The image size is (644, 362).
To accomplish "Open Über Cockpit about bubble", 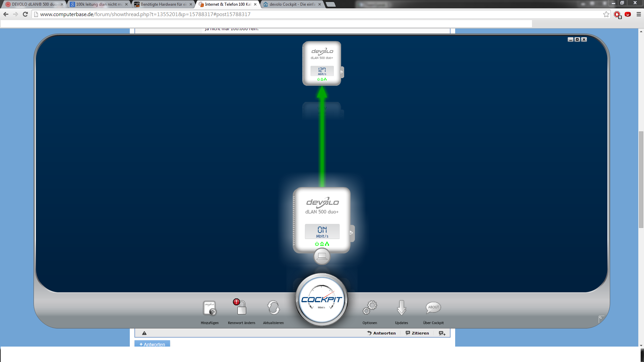I will point(433,307).
